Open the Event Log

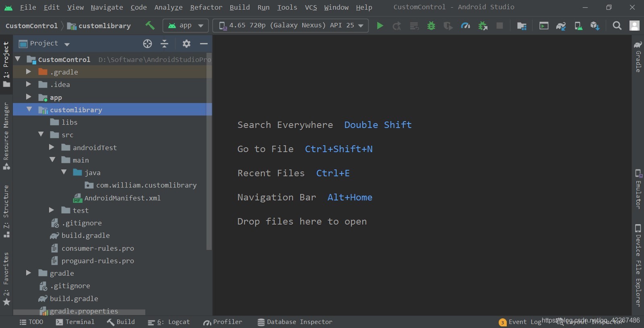pos(520,322)
